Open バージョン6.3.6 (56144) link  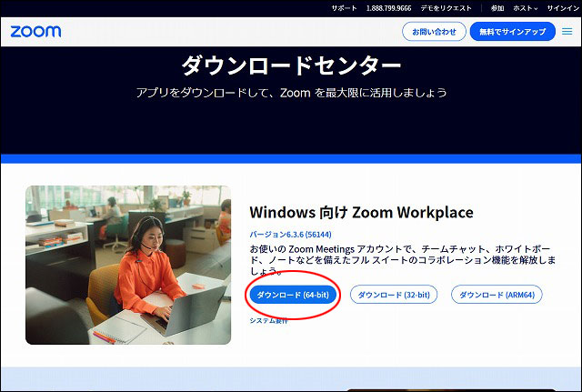point(290,235)
